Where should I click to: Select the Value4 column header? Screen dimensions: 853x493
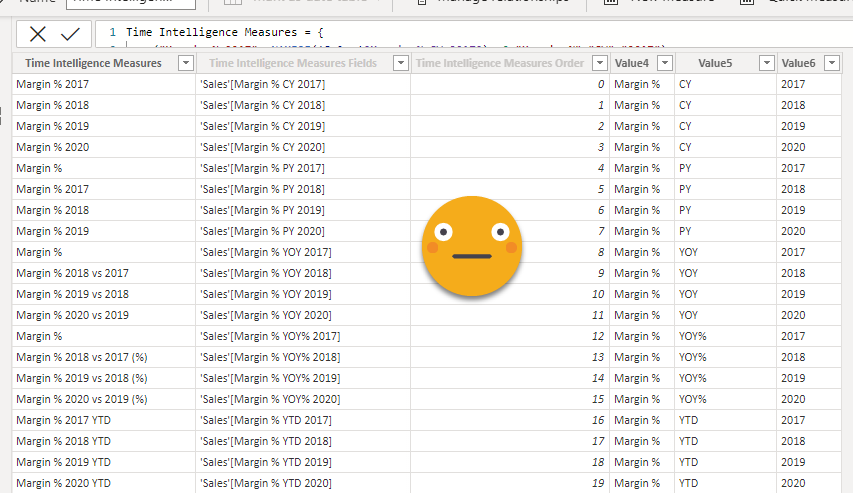[x=632, y=64]
